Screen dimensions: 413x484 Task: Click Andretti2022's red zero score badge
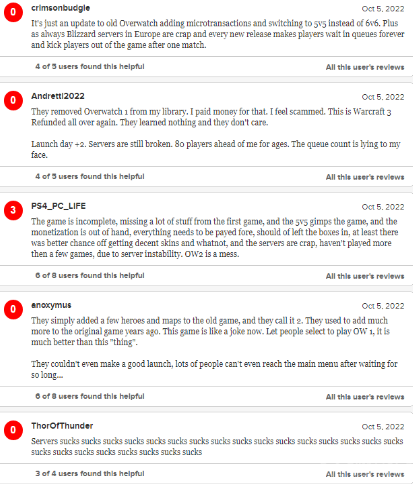(13, 100)
